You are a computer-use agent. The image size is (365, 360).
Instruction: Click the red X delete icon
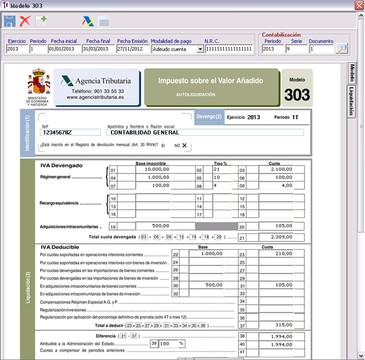[25, 21]
